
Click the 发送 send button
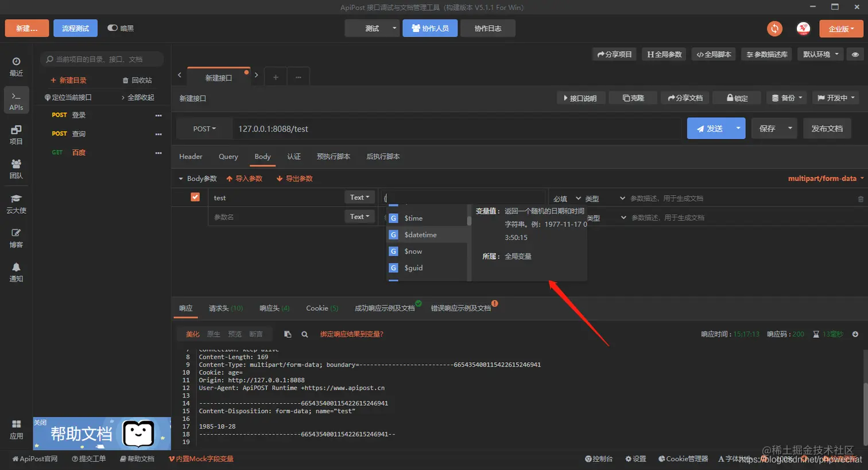[709, 128]
